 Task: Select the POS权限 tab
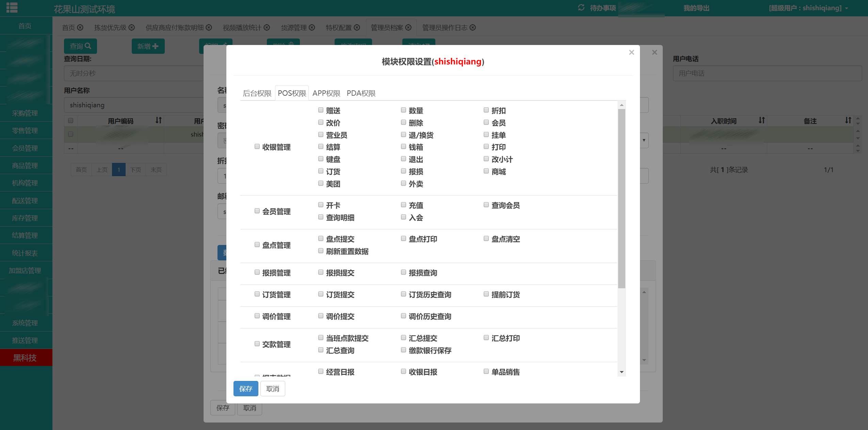292,93
